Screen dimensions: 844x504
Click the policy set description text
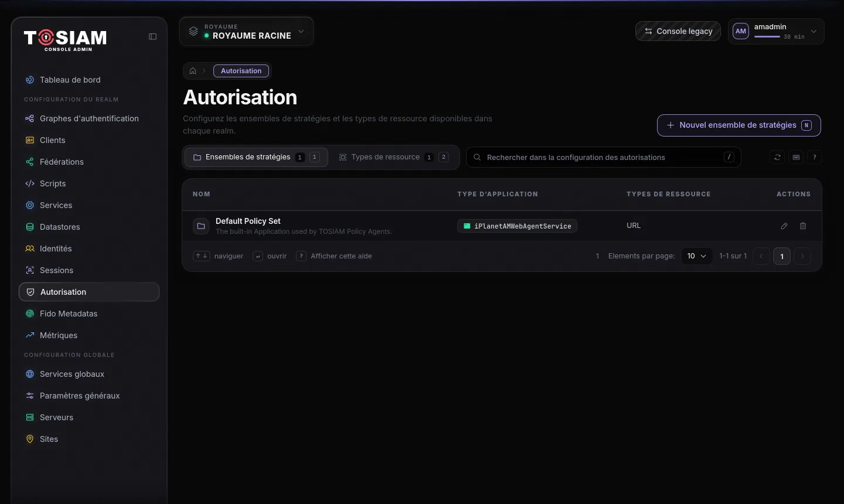[x=304, y=231]
